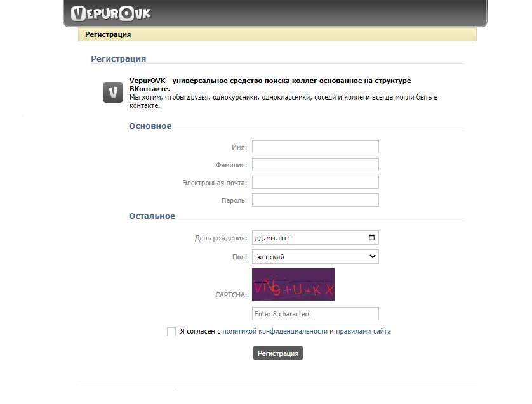
Task: Open the 'политикой конфиденциальности' link
Action: [274, 331]
